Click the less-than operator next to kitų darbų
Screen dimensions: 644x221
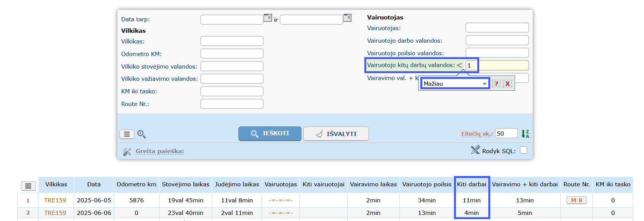459,66
